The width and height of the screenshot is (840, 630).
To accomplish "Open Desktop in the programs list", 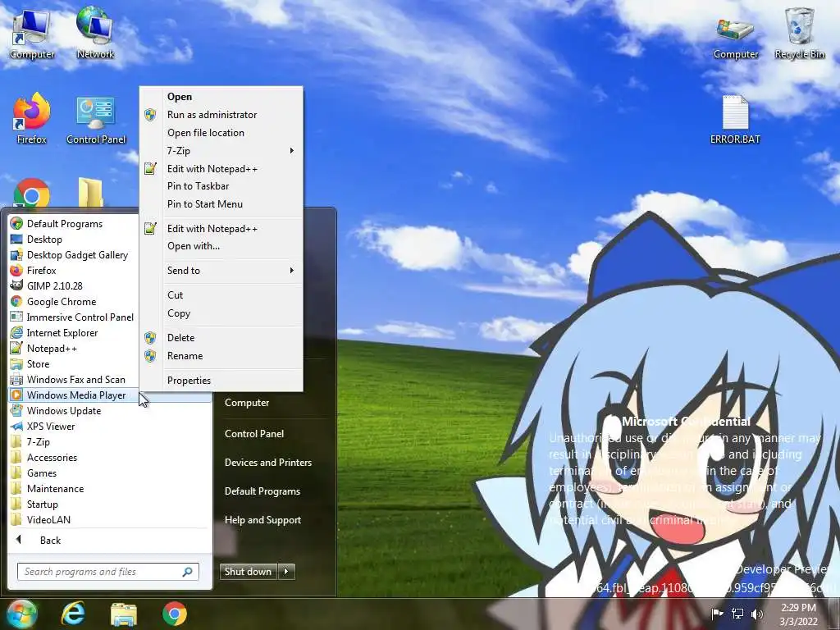I will (110, 239).
